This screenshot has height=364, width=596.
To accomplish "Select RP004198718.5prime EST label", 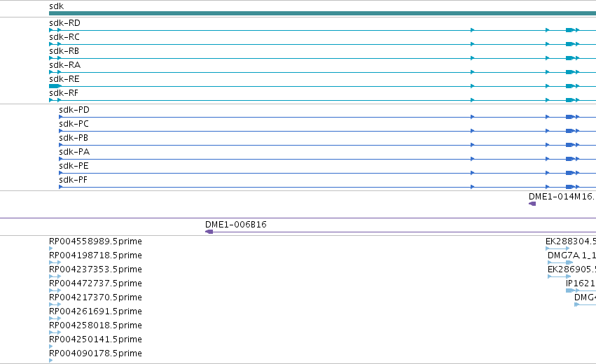I will click(95, 255).
